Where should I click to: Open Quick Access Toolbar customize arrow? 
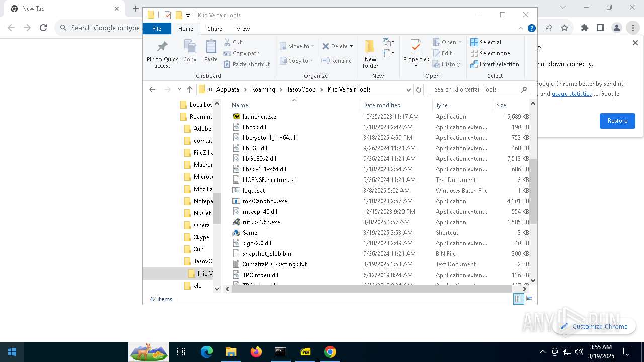[188, 15]
